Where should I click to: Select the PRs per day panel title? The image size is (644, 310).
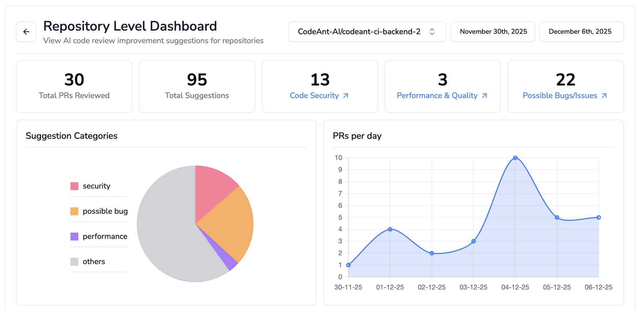coord(357,136)
